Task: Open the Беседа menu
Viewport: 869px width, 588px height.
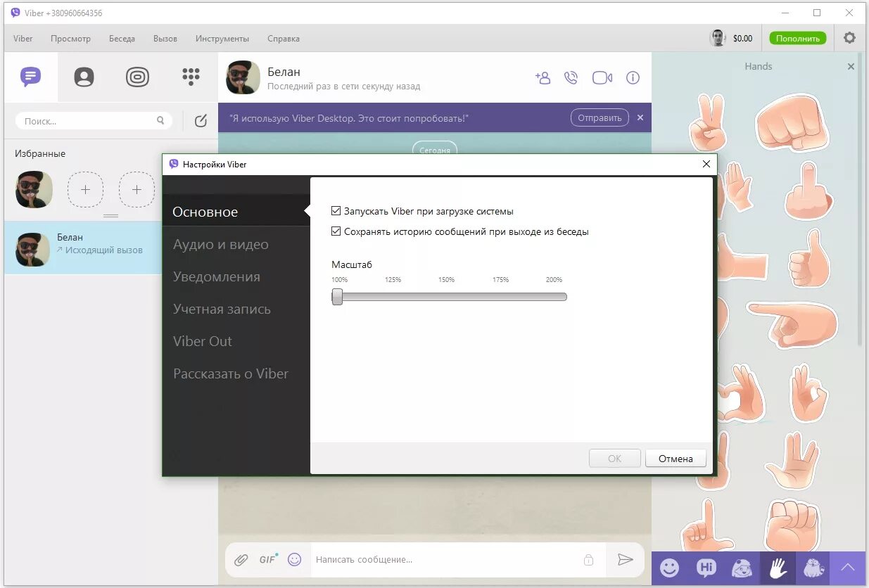Action: pos(122,39)
